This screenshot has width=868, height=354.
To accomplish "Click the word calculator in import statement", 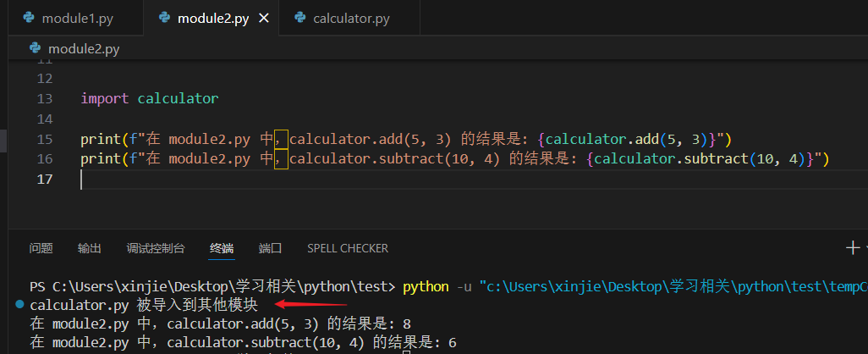I will [178, 98].
